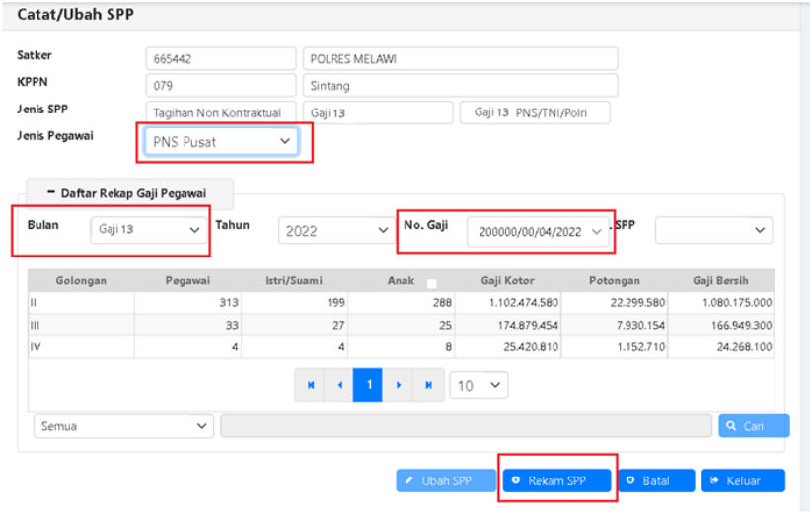Open the Semua filter dropdown
This screenshot has width=812, height=514.
coord(123,426)
